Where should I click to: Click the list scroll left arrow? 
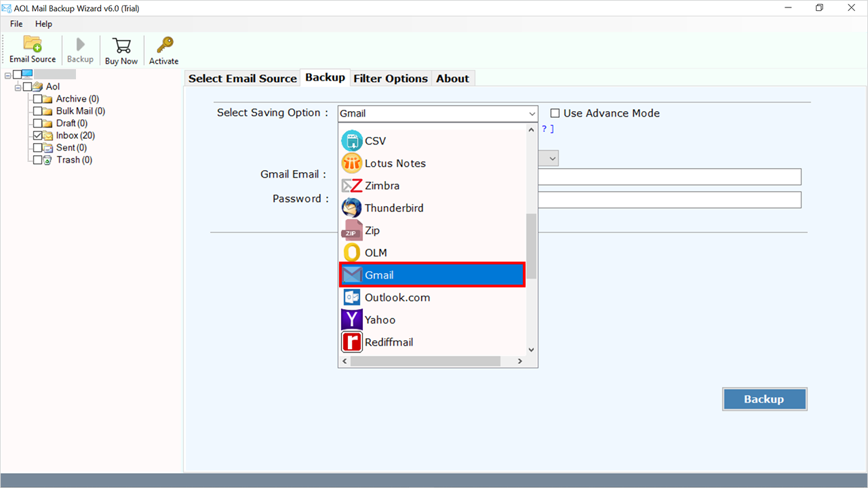tap(344, 361)
